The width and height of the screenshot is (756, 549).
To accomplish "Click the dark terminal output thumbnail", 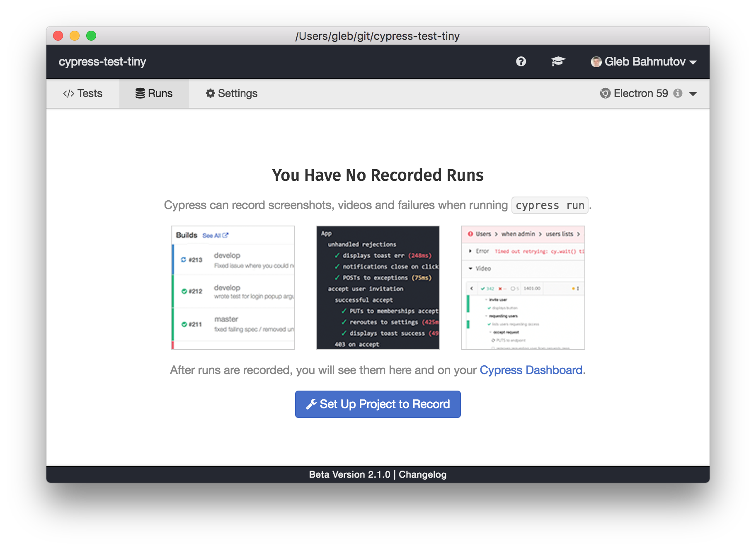I will point(378,288).
